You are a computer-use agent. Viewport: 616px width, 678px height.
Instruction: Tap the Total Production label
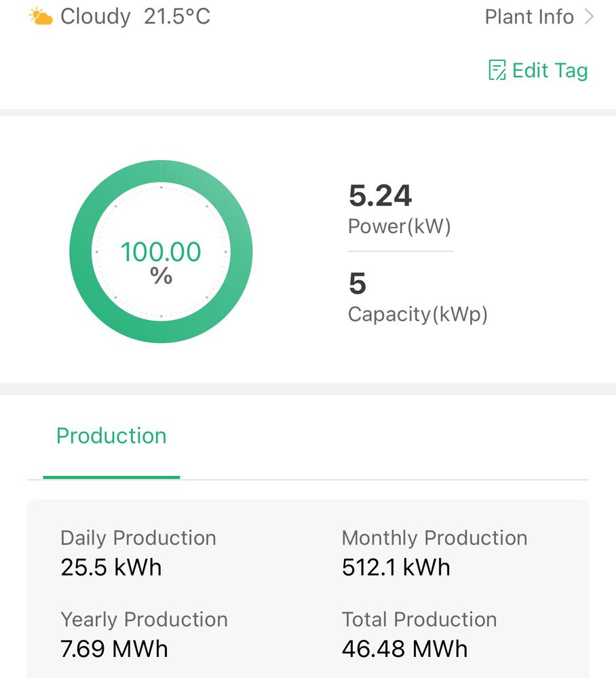pyautogui.click(x=419, y=619)
